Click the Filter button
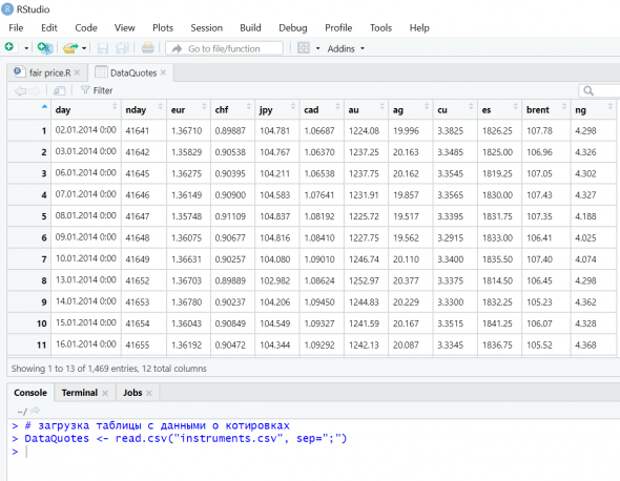Viewport: 620px width, 481px height. (x=97, y=91)
